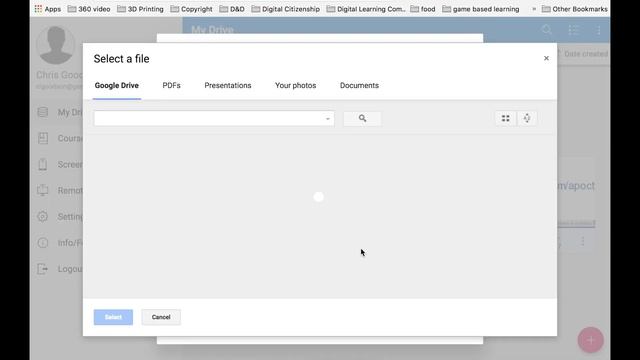Open the 360 video bookmark folder
The height and width of the screenshot is (360, 640).
[89, 9]
